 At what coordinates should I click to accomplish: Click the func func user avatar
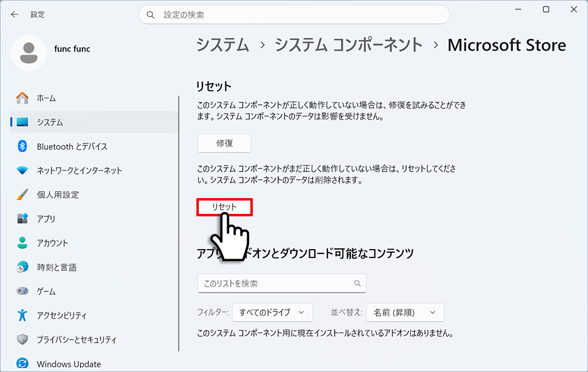coord(29,53)
